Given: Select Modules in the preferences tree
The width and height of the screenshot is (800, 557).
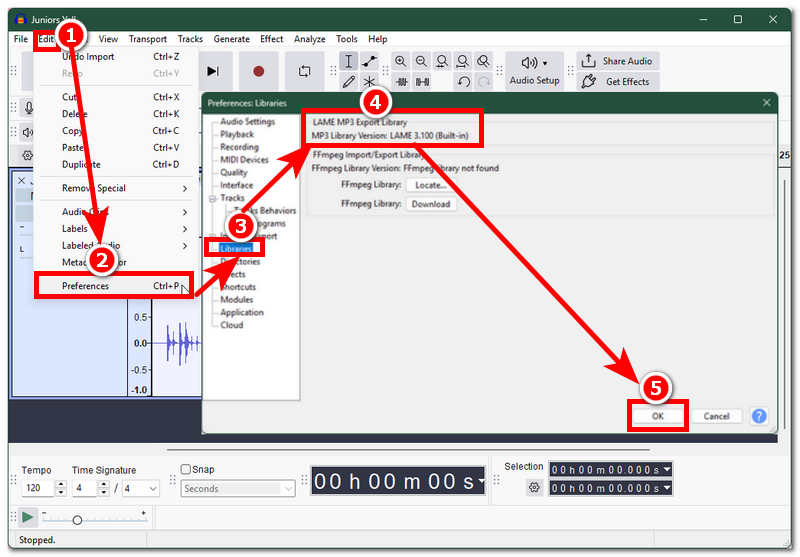Looking at the screenshot, I should tap(236, 299).
